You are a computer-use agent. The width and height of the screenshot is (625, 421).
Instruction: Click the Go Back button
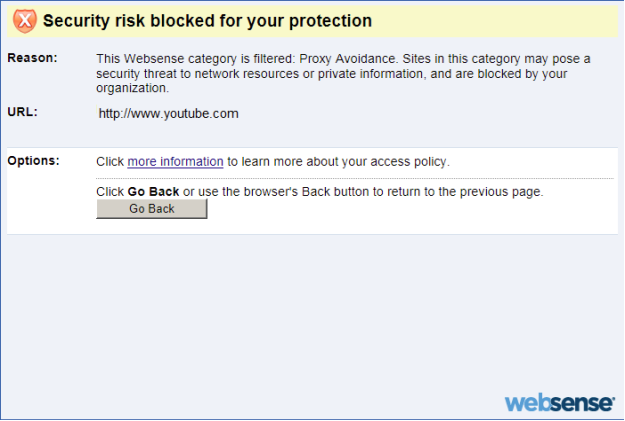point(152,209)
